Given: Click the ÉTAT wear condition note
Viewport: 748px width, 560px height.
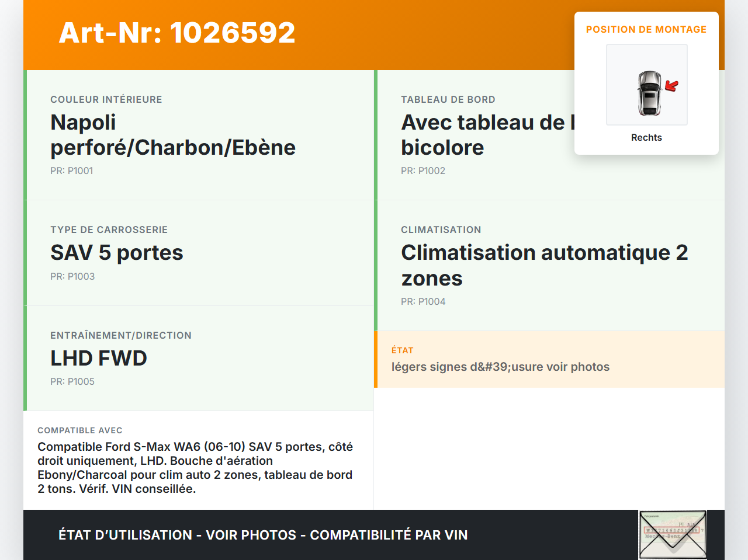Looking at the screenshot, I should [500, 367].
